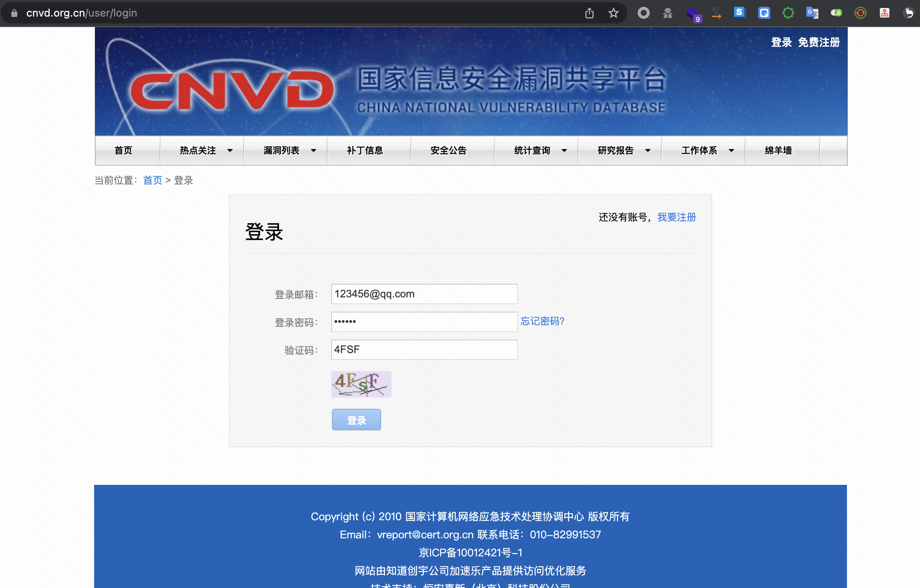
Task: Click the CAPTCHA image to refresh
Action: [361, 384]
